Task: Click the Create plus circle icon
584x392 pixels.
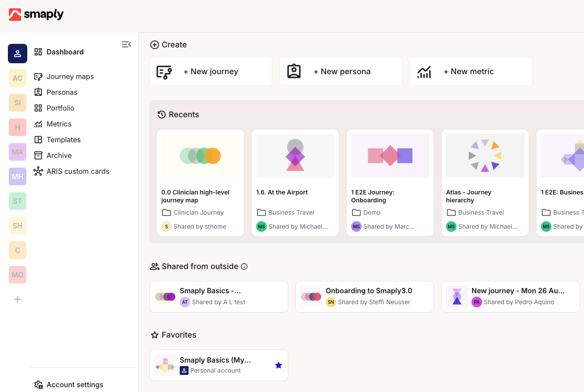Action: pyautogui.click(x=155, y=45)
